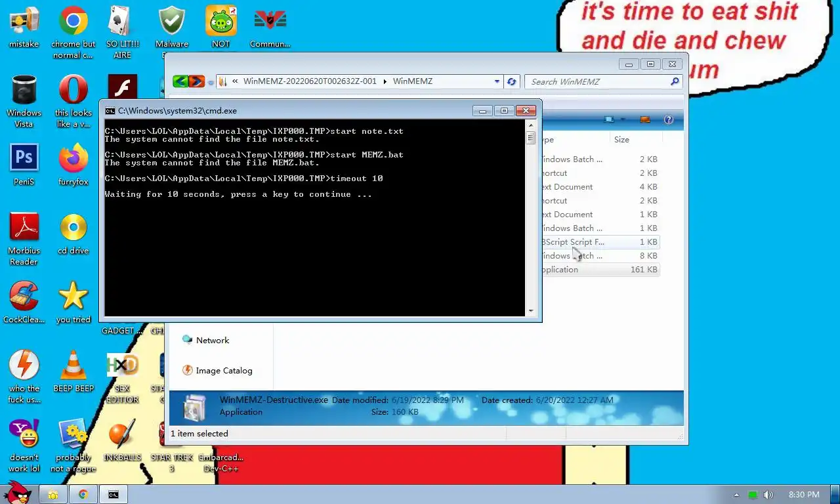
Task: Open the 'Morbius Reader' Adobe icon
Action: [x=24, y=240]
